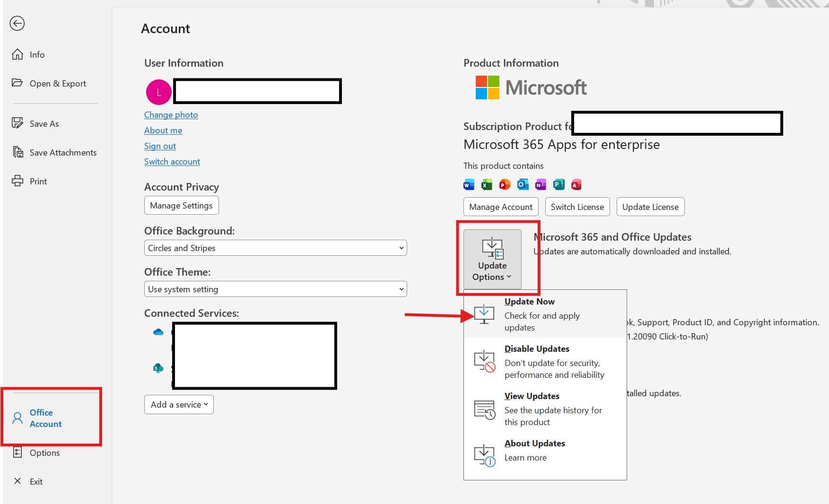Open the Update Options dropdown button
Image resolution: width=829 pixels, height=504 pixels.
click(492, 259)
